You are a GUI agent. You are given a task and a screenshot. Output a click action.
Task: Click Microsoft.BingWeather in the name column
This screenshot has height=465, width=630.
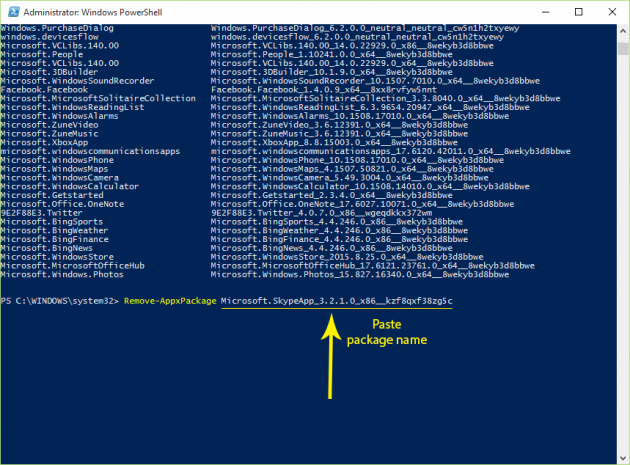pyautogui.click(x=54, y=230)
